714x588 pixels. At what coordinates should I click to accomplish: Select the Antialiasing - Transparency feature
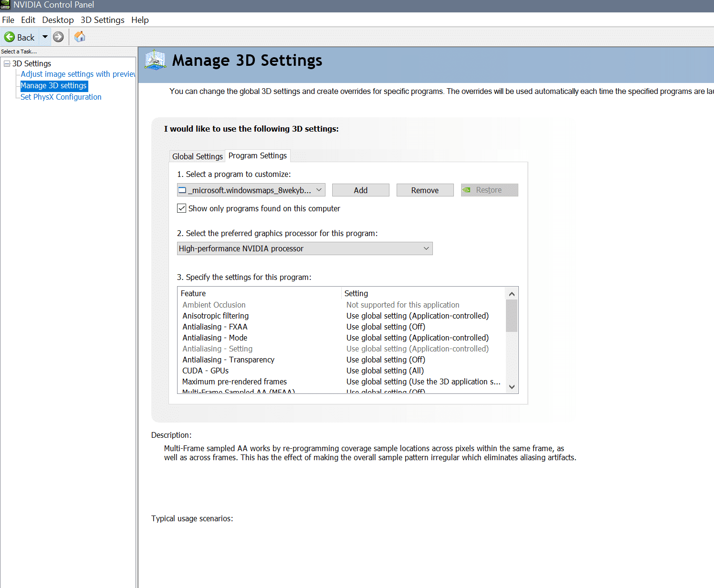[x=228, y=360]
